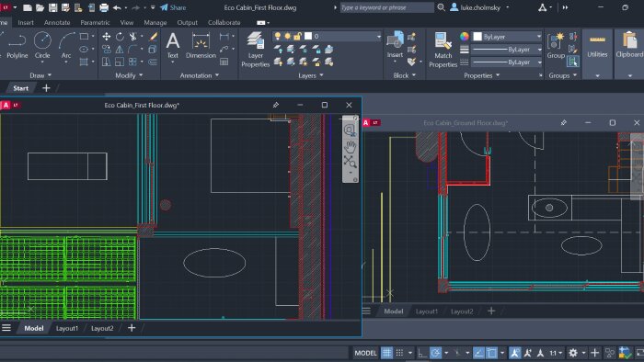
Task: Click the white layer color swatch
Action: click(308, 36)
